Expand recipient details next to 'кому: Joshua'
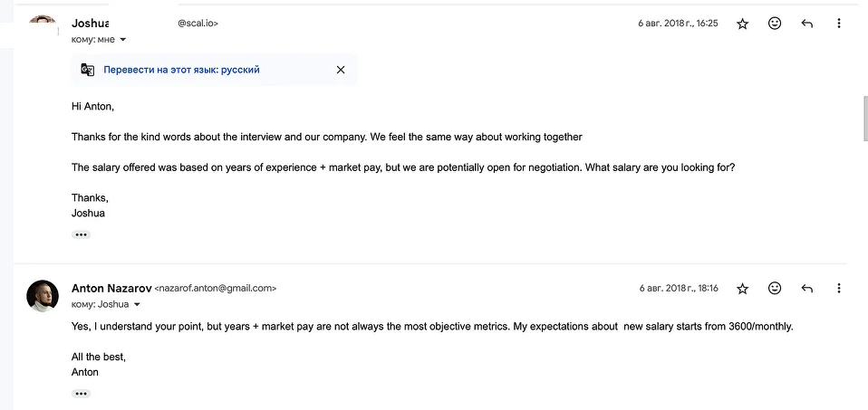Image resolution: width=868 pixels, height=410 pixels. pos(138,304)
